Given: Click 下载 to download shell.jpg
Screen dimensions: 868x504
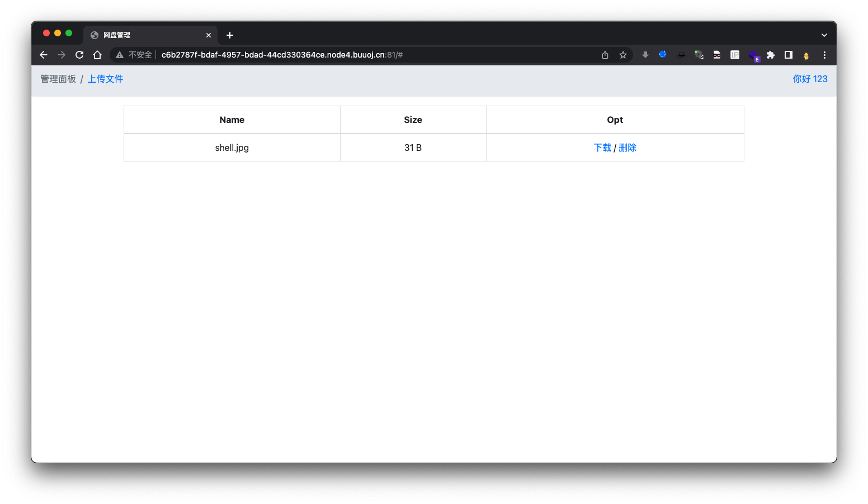Looking at the screenshot, I should click(x=602, y=148).
